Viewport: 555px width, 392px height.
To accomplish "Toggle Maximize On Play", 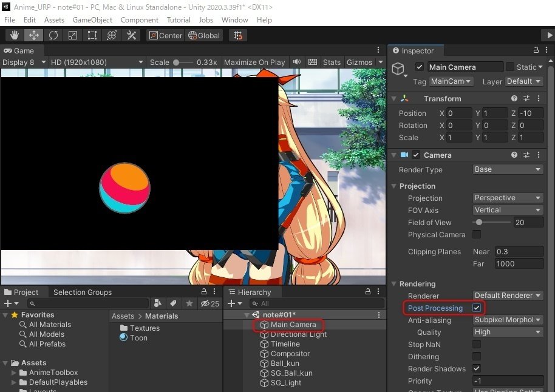I will pos(254,63).
